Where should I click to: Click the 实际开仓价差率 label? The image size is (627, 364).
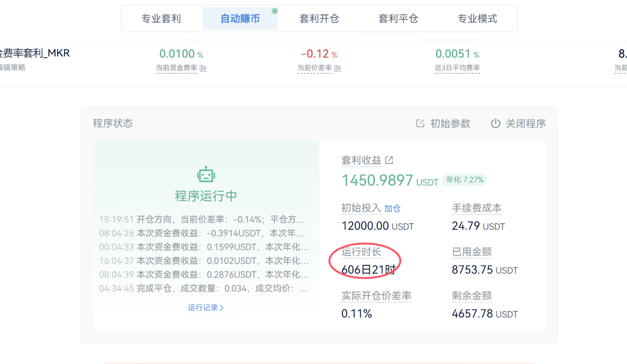(x=377, y=296)
